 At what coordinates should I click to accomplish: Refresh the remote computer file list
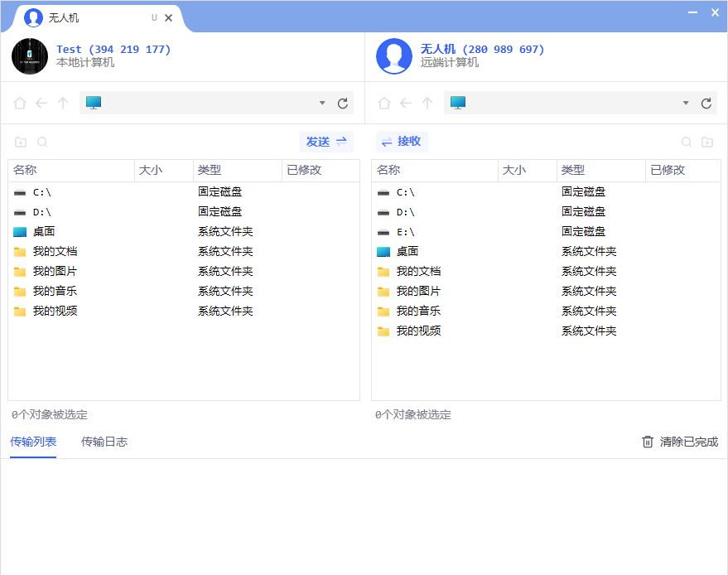tap(706, 103)
